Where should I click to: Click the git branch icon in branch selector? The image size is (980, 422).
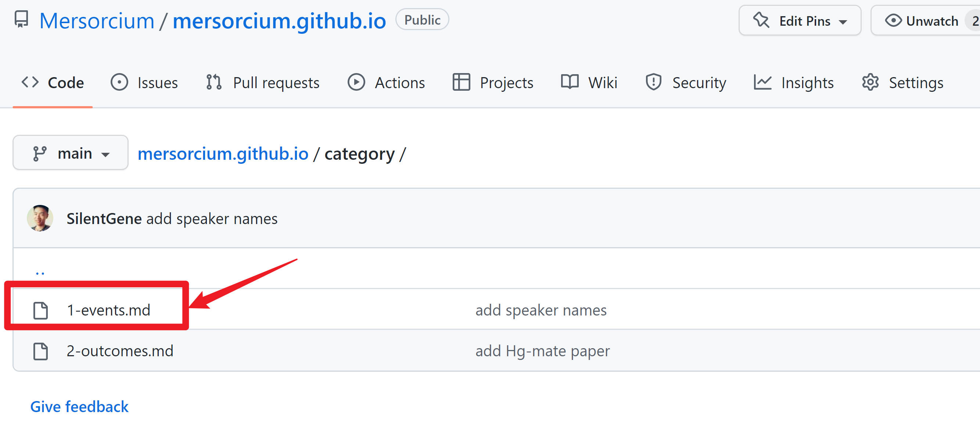pyautogui.click(x=40, y=154)
